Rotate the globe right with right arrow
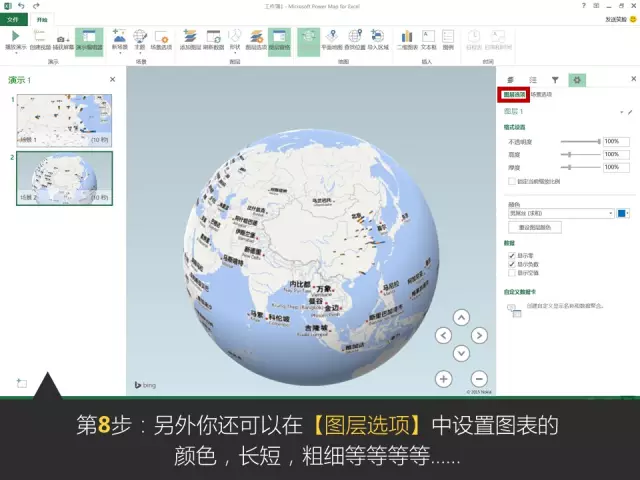 click(479, 335)
